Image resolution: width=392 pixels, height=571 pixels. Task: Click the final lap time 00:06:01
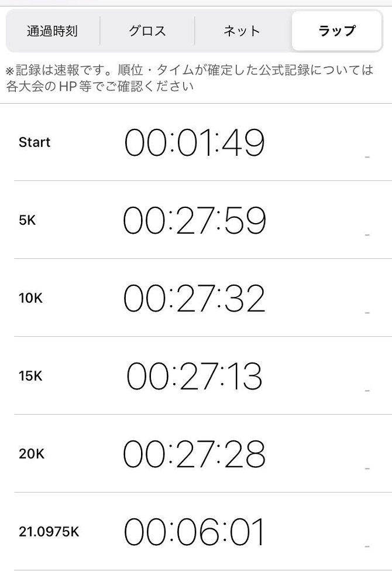point(194,532)
